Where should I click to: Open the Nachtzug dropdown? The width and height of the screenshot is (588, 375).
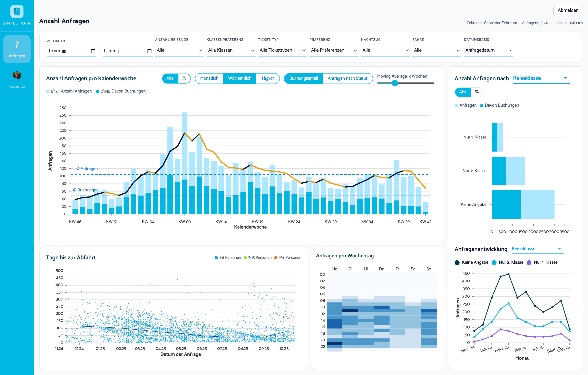(x=385, y=50)
